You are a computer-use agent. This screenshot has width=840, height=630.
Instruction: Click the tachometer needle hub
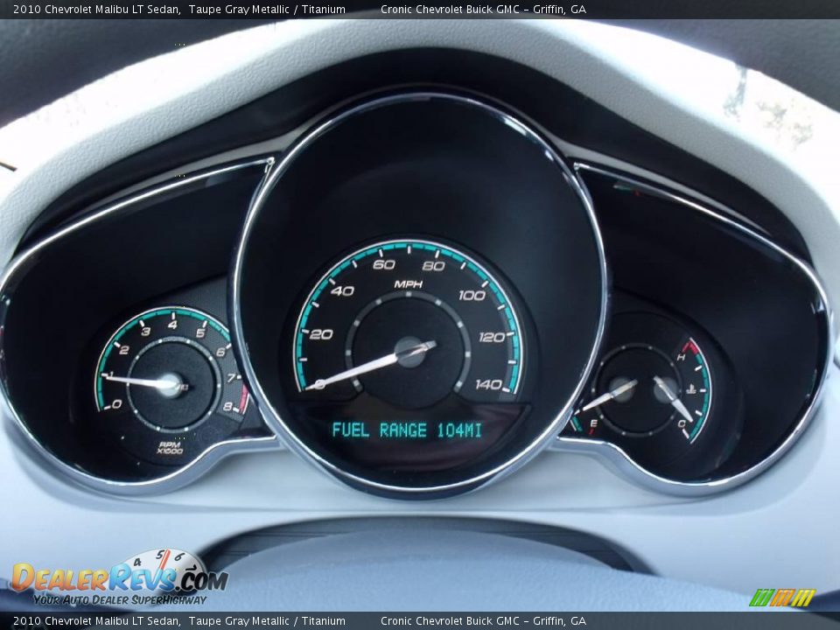point(170,385)
